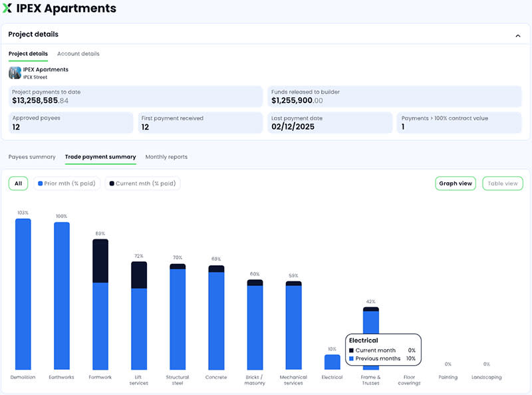
Task: Click the Electrical bar at 10%
Action: click(x=332, y=362)
